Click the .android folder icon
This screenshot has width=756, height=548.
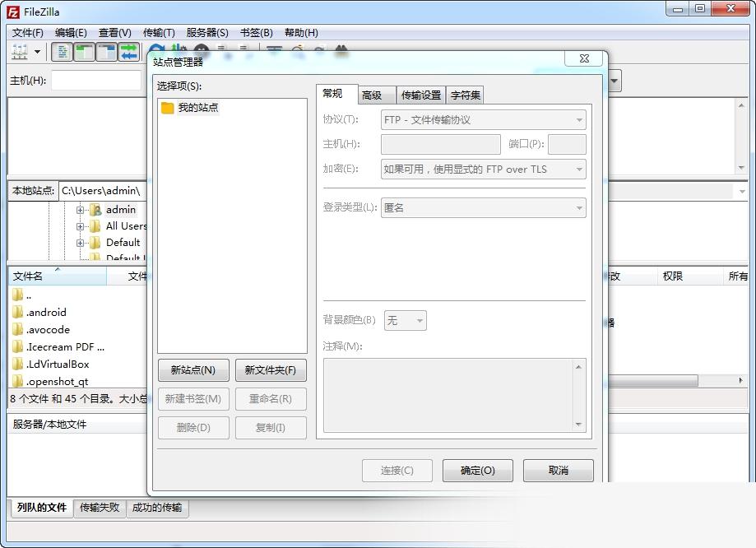pyautogui.click(x=17, y=312)
